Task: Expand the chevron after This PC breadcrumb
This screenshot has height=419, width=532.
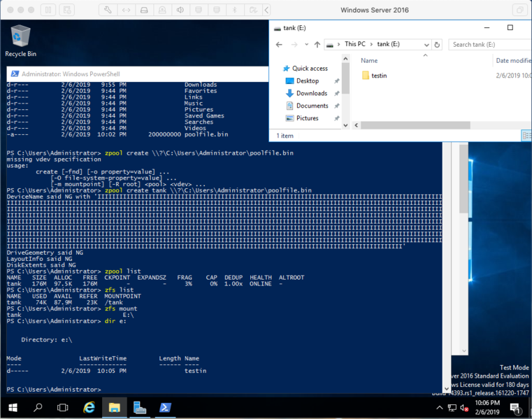Action: coord(371,44)
